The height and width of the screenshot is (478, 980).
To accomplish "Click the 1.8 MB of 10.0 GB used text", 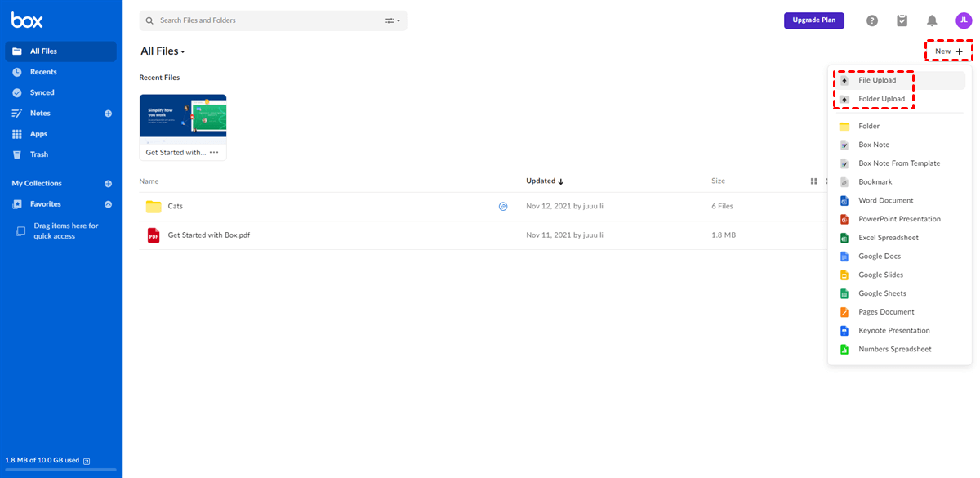I will click(42, 461).
